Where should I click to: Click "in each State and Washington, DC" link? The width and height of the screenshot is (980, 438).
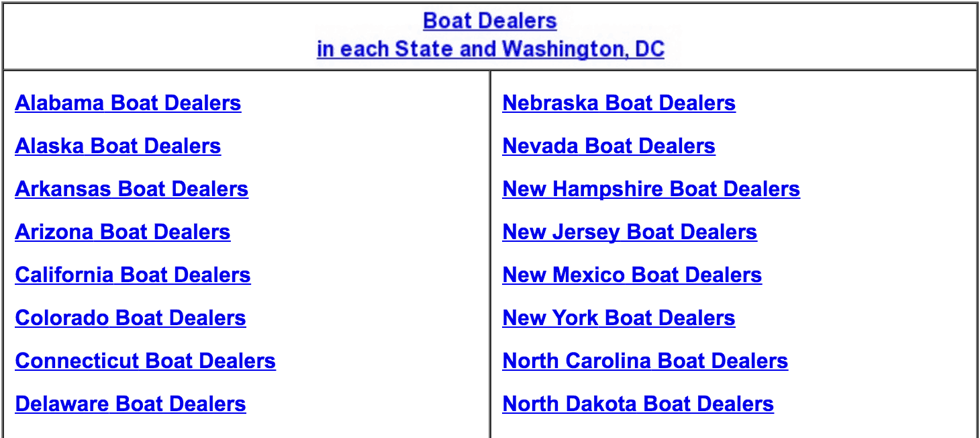[491, 49]
